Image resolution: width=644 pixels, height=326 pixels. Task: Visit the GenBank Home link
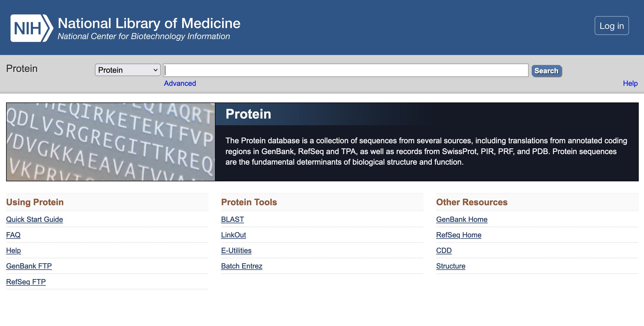click(x=462, y=219)
